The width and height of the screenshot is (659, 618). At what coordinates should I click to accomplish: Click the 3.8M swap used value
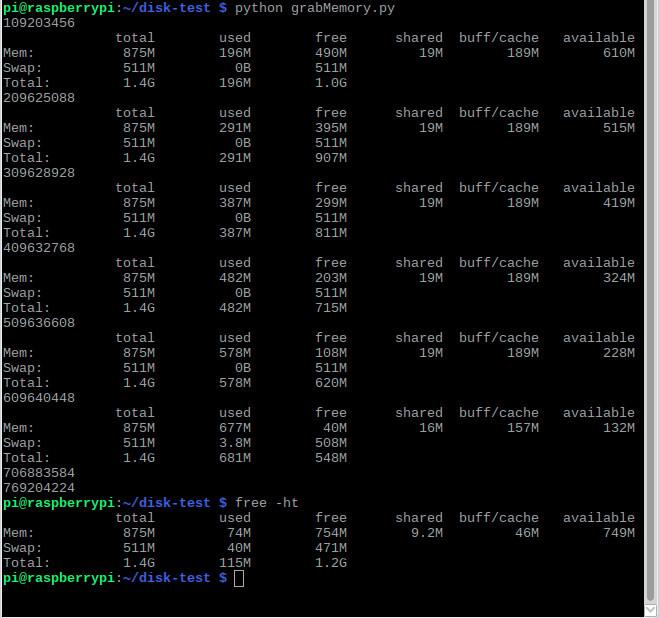pos(235,443)
